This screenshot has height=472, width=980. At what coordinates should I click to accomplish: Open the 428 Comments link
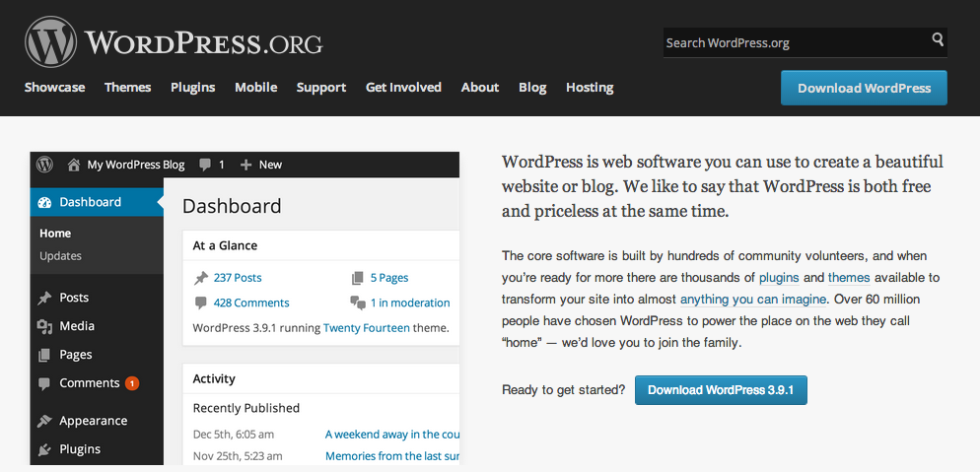251,303
